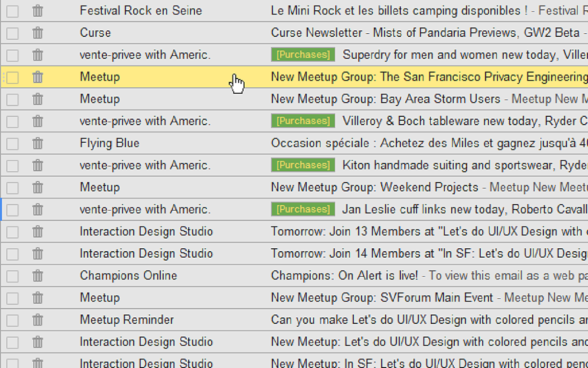Select the highlighted San Francisco Privacy Meetup checkbox
Image resolution: width=588 pixels, height=368 pixels.
[x=13, y=78]
